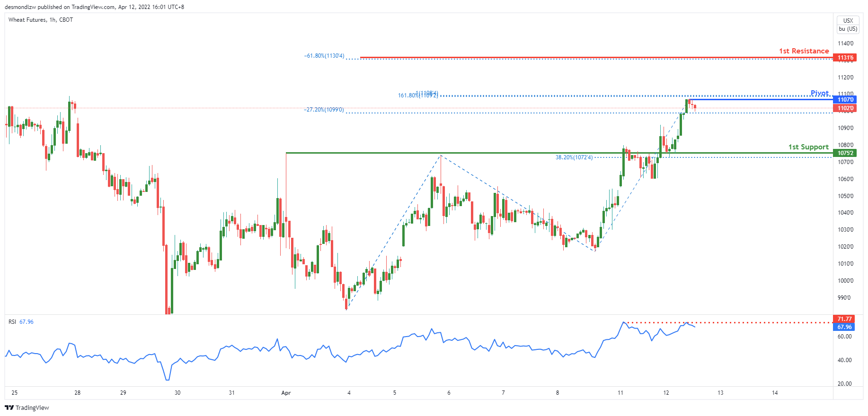Click the 40.00 RSI axis label
The image size is (868, 416).
[844, 360]
